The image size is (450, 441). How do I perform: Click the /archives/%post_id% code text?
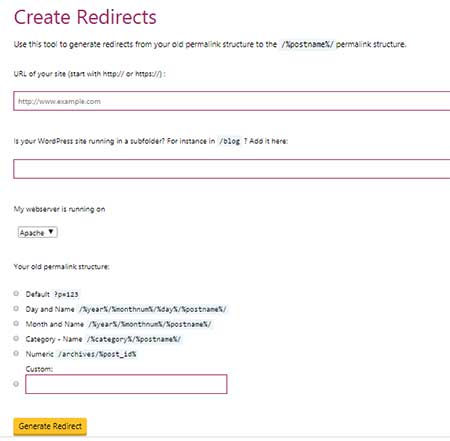(97, 354)
